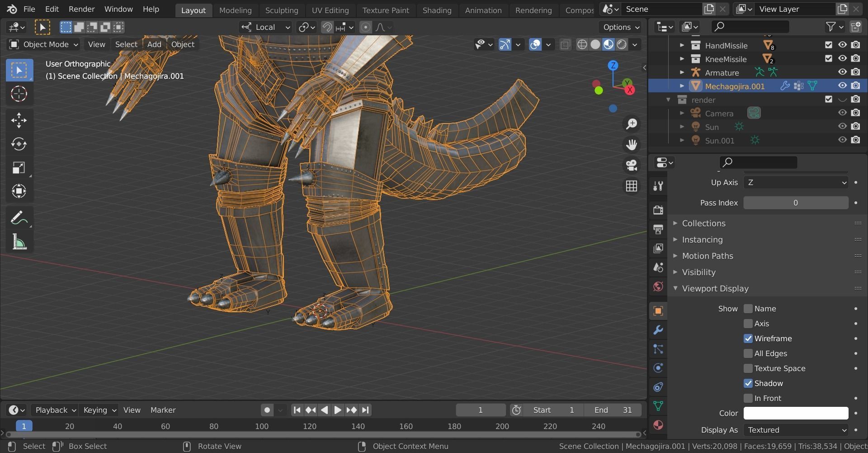Activate the Transform tool

[19, 191]
